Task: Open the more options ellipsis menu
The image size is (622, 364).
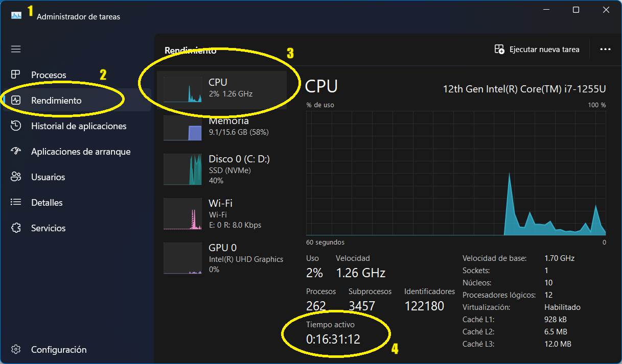Action: pos(606,49)
